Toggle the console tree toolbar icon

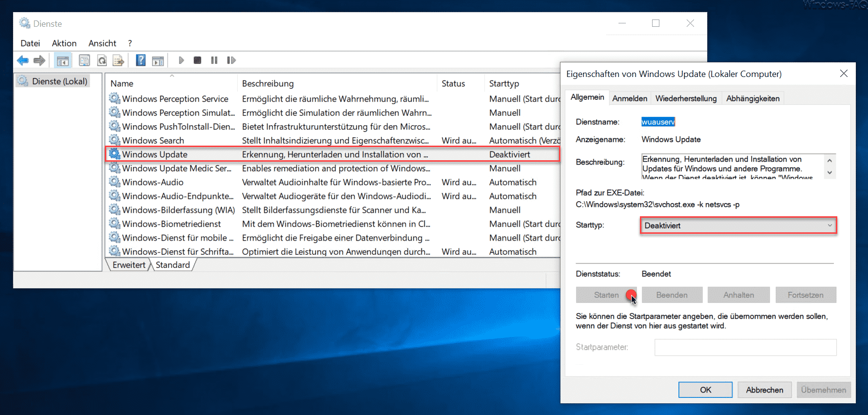click(63, 60)
